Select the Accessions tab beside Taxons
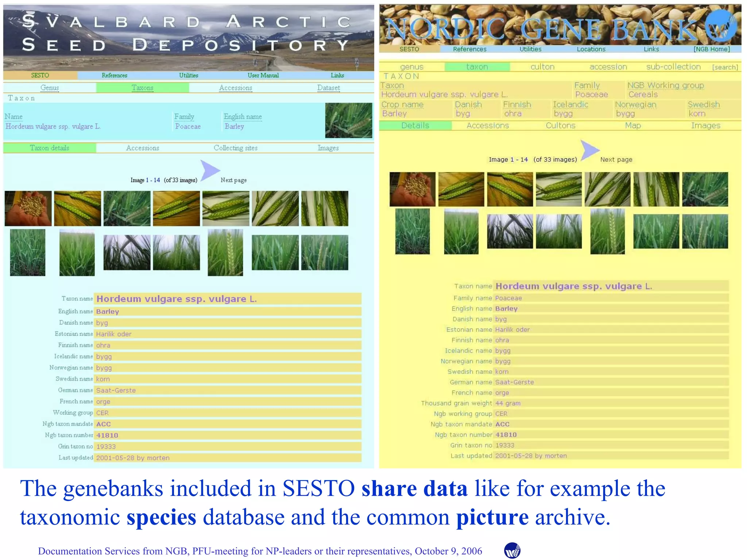 point(236,88)
